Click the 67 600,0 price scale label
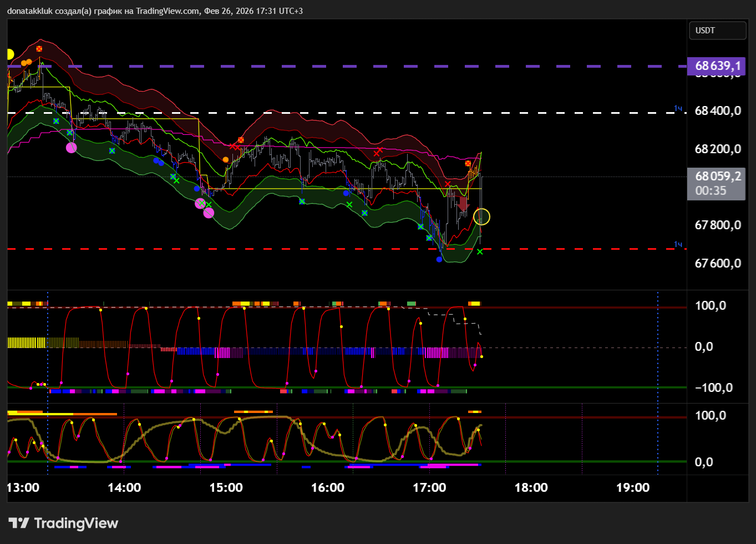756x544 pixels. (718, 263)
